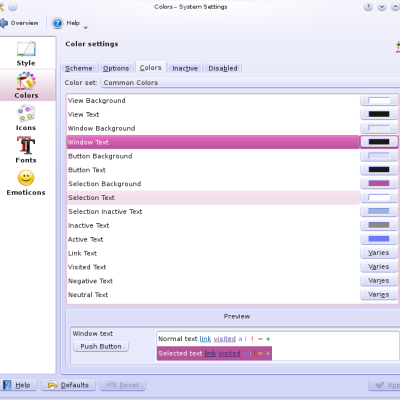Image resolution: width=400 pixels, height=400 pixels.
Task: Click the Defaults button icon
Action: [x=52, y=385]
